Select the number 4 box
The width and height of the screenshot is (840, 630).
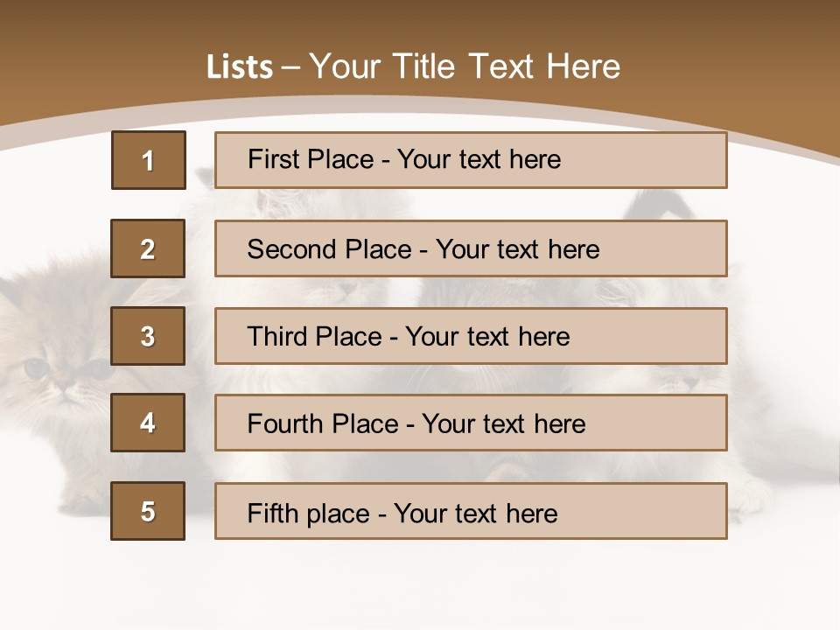(x=148, y=423)
